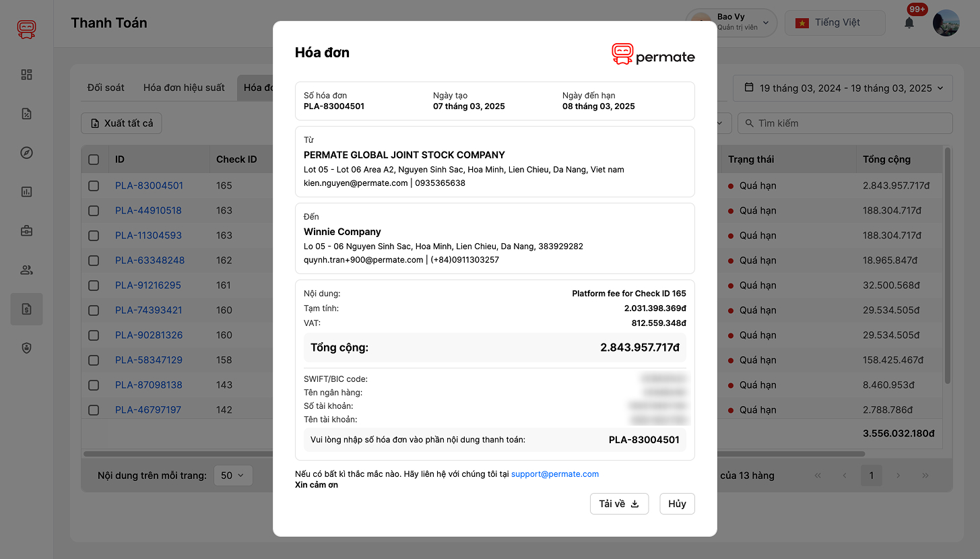This screenshot has width=980, height=559.
Task: Open the bar chart reports icon
Action: click(x=26, y=192)
